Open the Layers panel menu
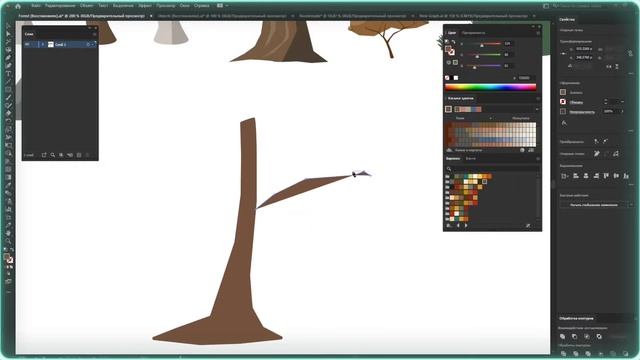 click(94, 34)
